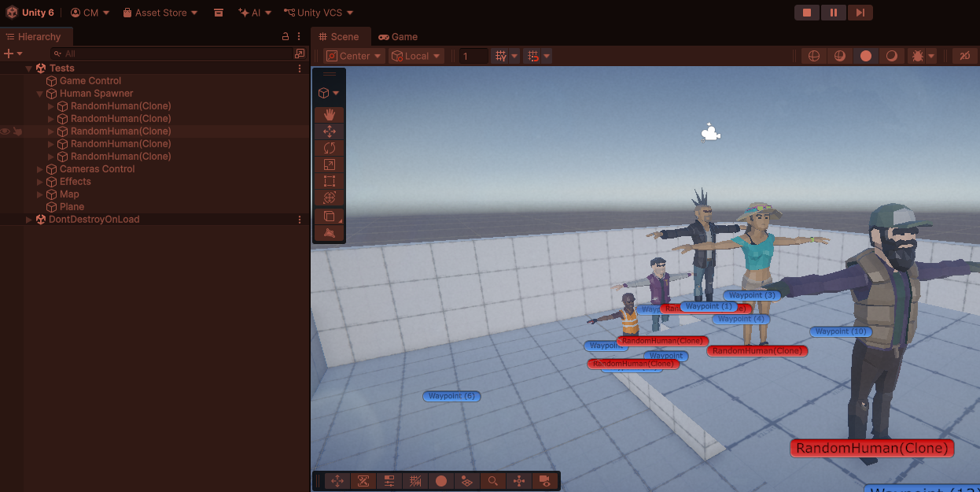980x492 pixels.
Task: Select the Rotate tool
Action: click(329, 148)
